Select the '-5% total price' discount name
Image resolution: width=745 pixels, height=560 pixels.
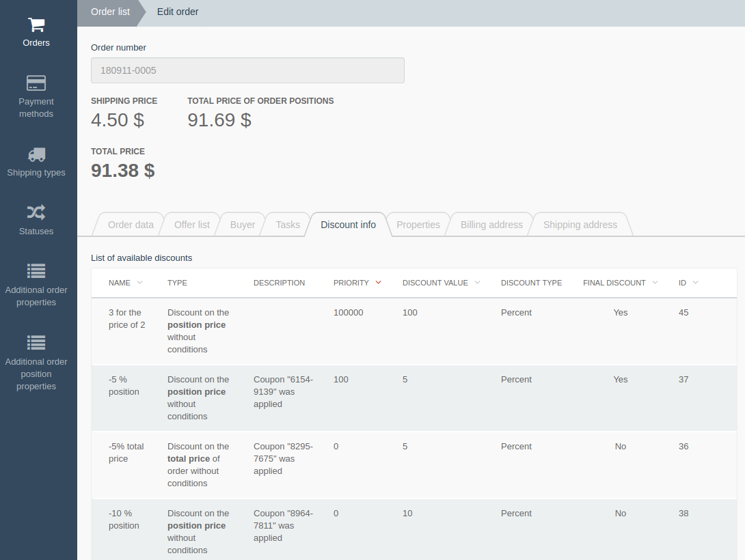click(x=126, y=452)
